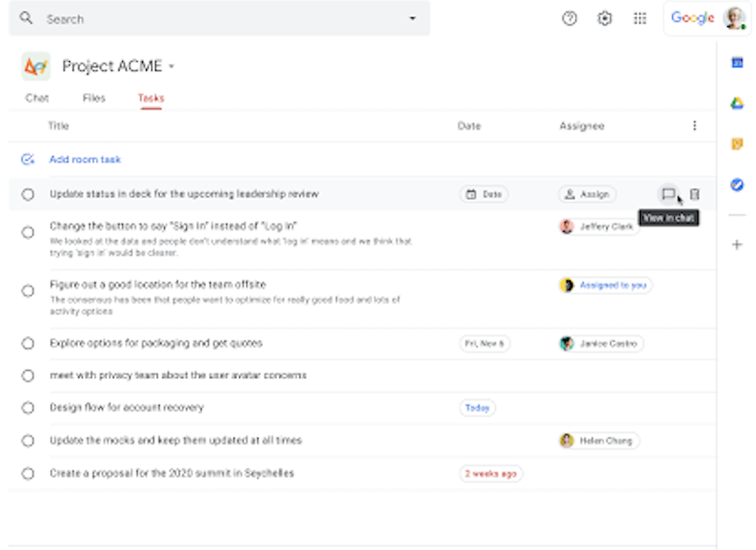
Task: Open Settings with the gear icon
Action: (604, 17)
